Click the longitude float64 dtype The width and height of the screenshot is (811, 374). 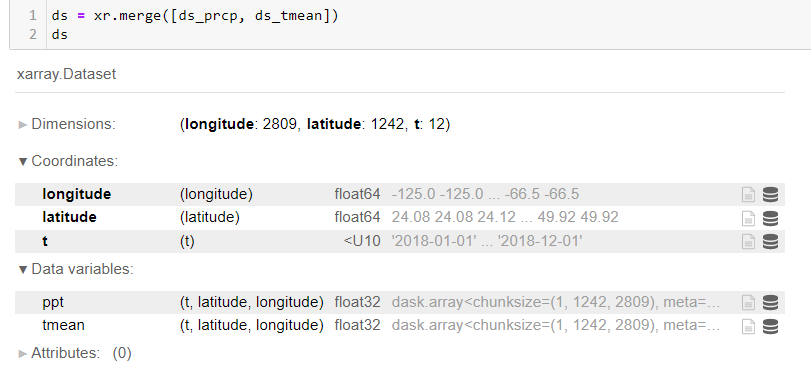(x=357, y=195)
